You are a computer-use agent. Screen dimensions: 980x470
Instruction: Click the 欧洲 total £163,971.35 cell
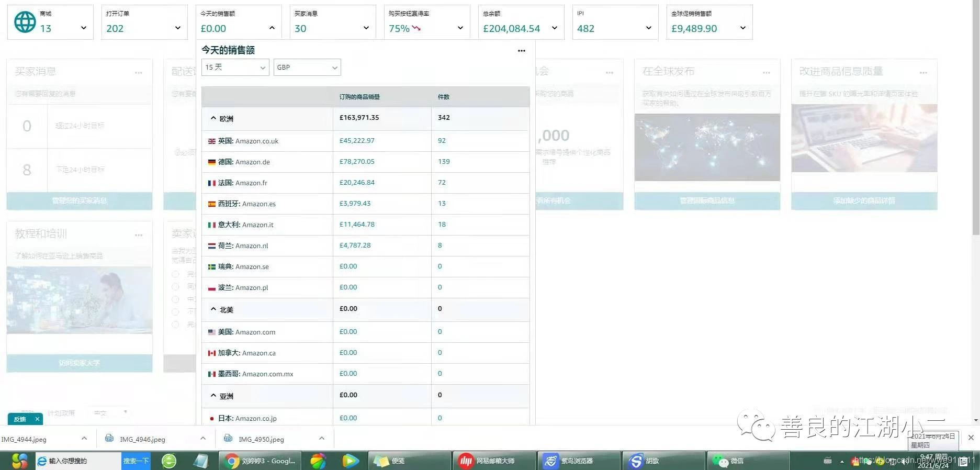pos(382,118)
